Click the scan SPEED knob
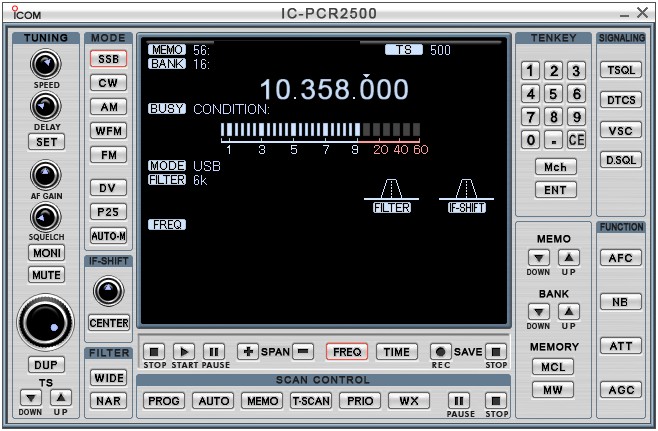 tap(46, 64)
